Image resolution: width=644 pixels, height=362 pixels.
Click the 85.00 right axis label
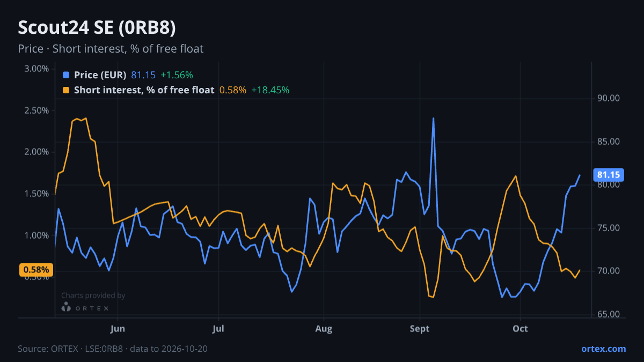click(x=609, y=142)
